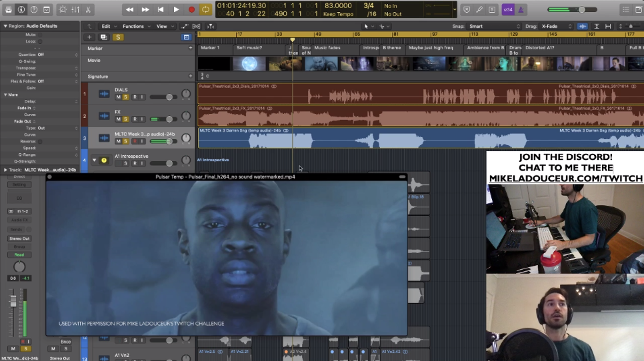644x361 pixels.
Task: Expand the Track MLTC Week section
Action: (5, 170)
